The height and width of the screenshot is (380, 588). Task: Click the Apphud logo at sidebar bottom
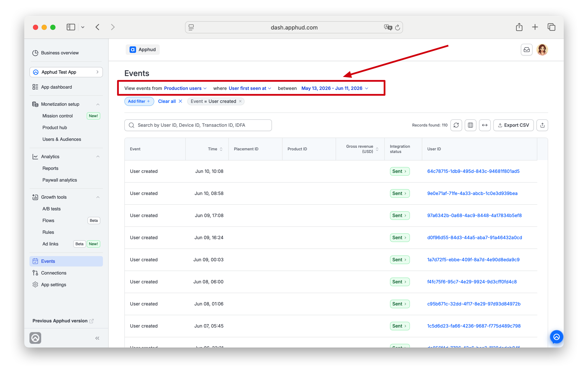pyautogui.click(x=35, y=338)
